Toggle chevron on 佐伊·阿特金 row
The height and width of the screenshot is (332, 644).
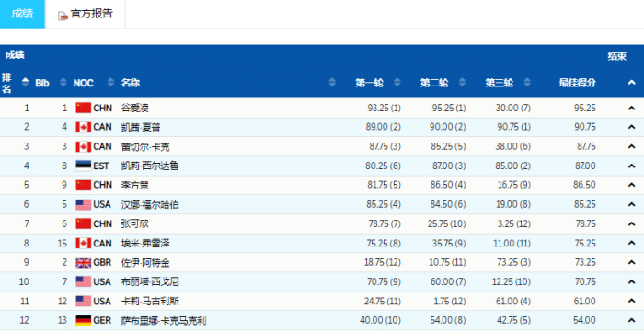coord(632,263)
